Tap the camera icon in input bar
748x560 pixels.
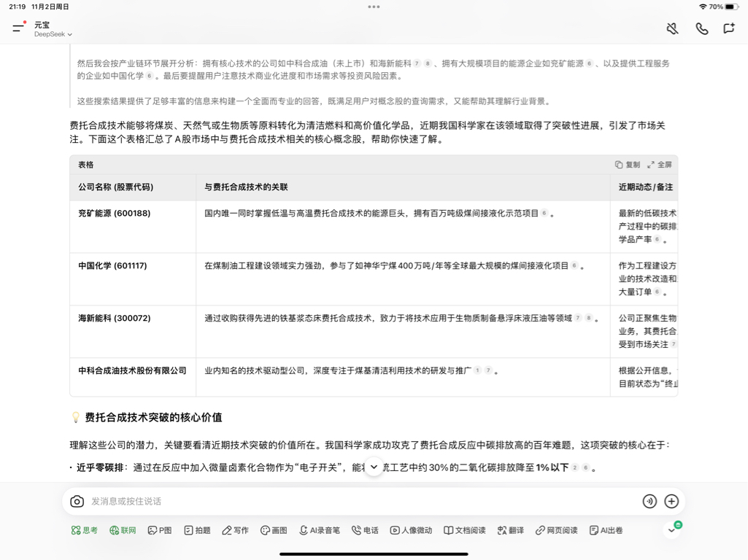77,502
